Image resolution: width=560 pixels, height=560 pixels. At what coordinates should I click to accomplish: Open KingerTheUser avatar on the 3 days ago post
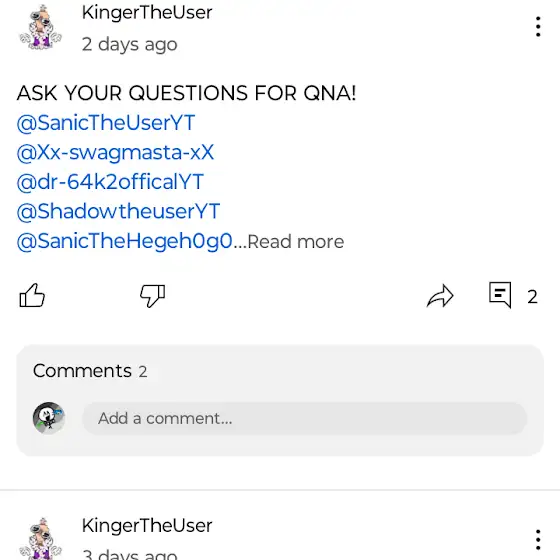(40, 539)
